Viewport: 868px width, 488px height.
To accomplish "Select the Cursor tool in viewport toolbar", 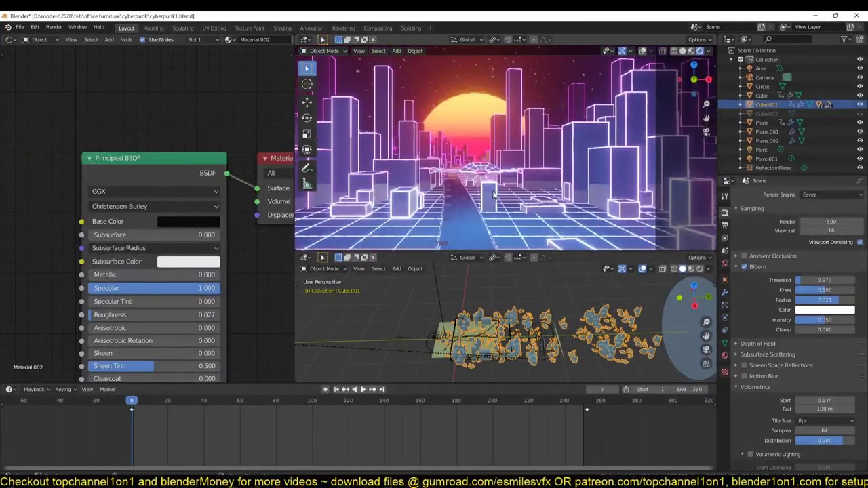I will [x=307, y=85].
